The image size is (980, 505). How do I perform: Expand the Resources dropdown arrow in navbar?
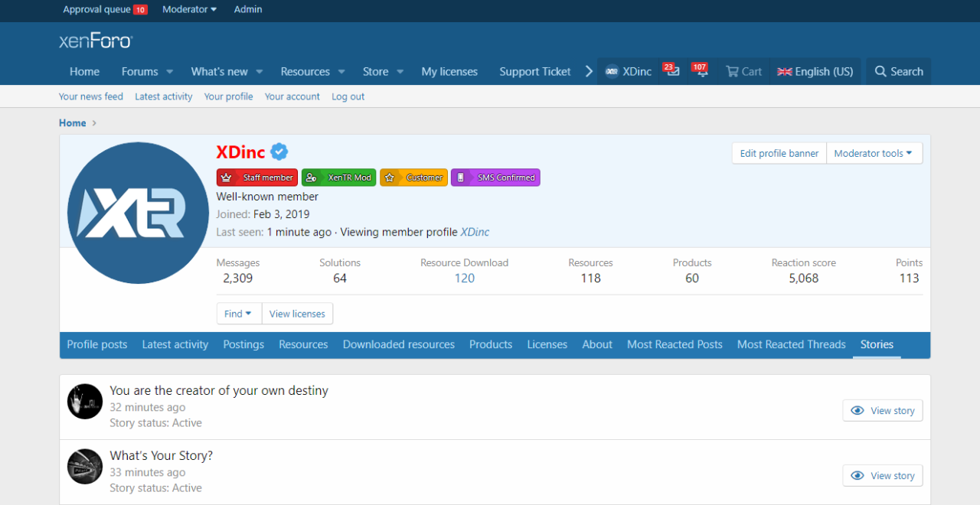click(341, 71)
